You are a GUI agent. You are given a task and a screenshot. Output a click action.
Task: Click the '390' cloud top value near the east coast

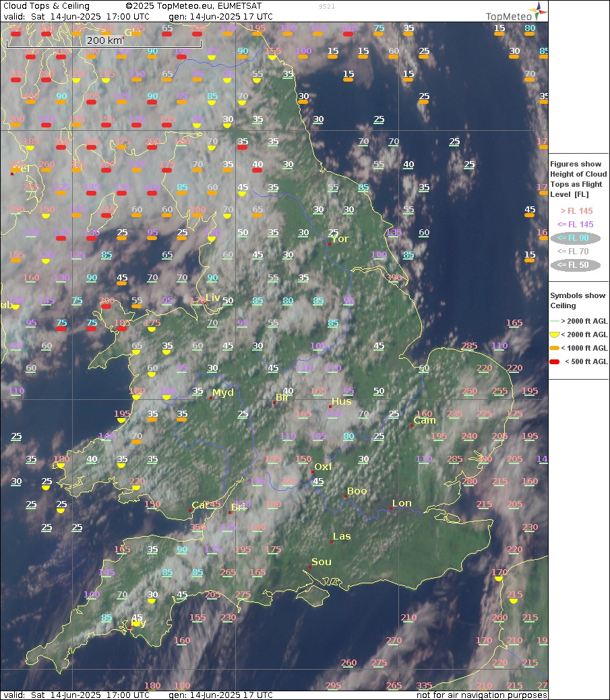tap(394, 278)
